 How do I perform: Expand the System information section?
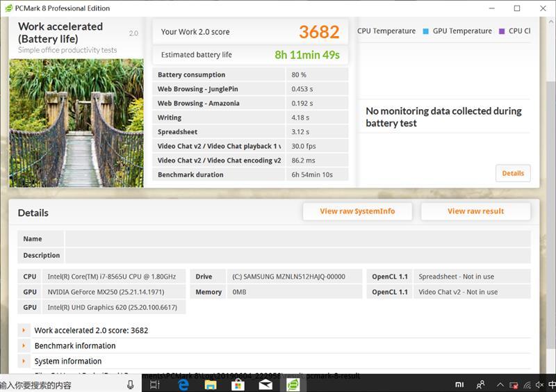(24, 361)
